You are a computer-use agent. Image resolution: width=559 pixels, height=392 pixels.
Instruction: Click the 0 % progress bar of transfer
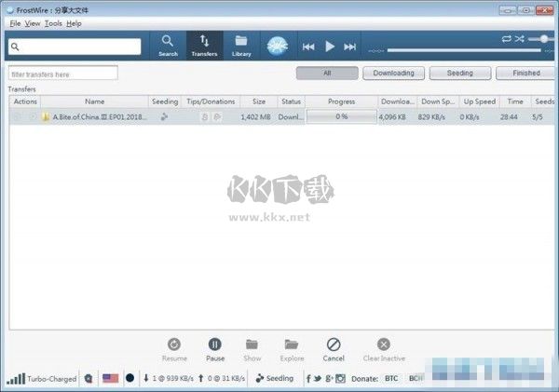(x=341, y=116)
